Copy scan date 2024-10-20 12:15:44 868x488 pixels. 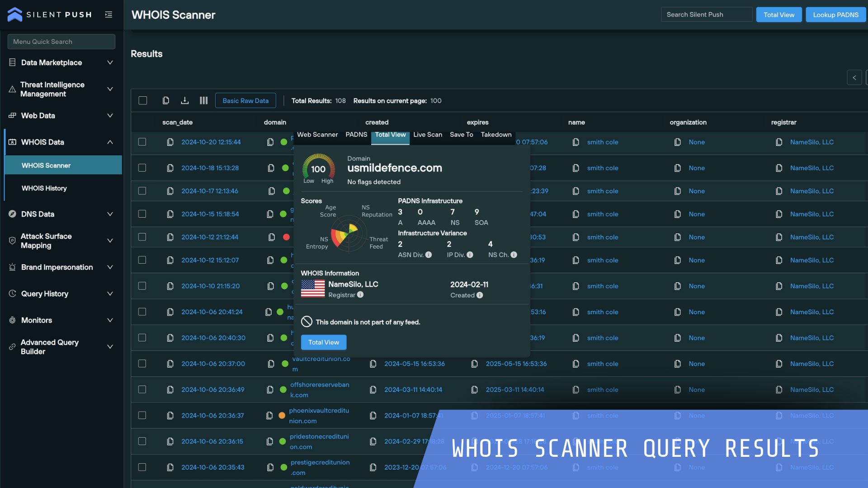(x=170, y=142)
